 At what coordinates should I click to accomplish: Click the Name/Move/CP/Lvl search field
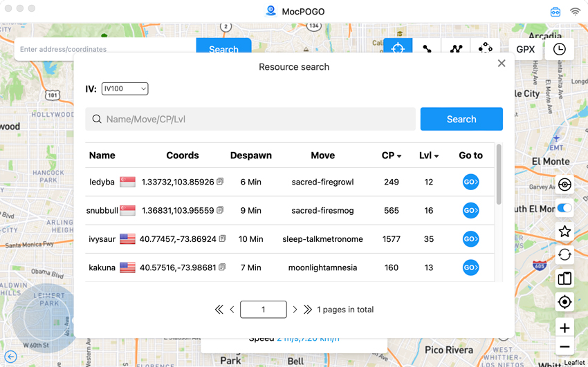tap(256, 119)
